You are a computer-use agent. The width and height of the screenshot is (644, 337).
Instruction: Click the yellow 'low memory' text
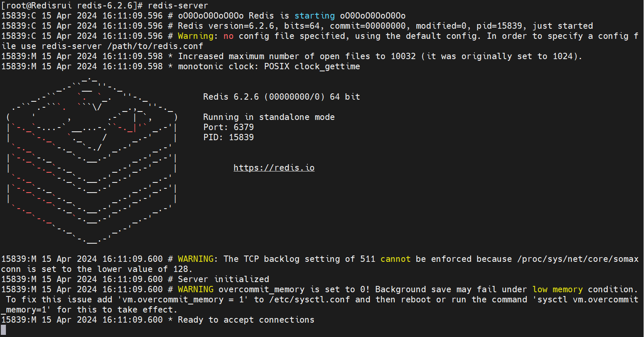558,289
